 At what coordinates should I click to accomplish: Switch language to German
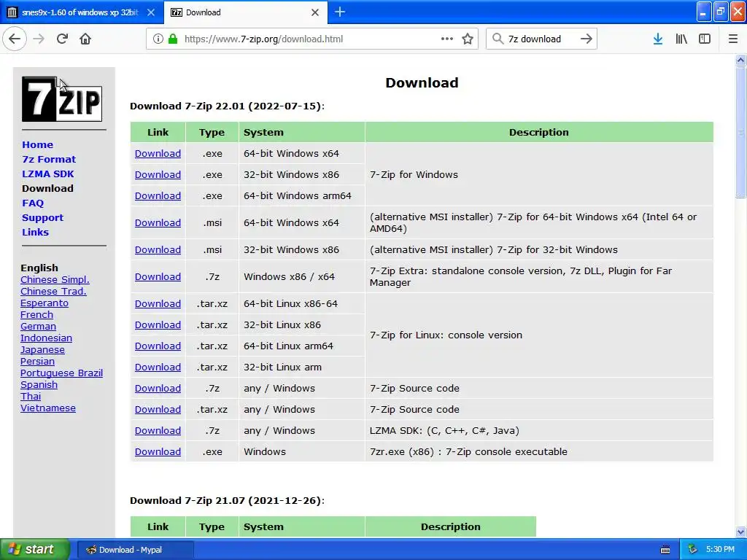[x=38, y=327]
